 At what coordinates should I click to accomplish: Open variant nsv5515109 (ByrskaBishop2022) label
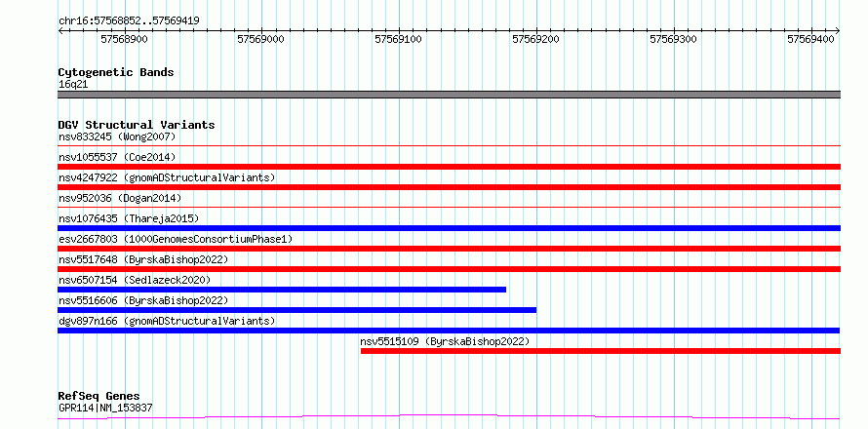tap(445, 341)
